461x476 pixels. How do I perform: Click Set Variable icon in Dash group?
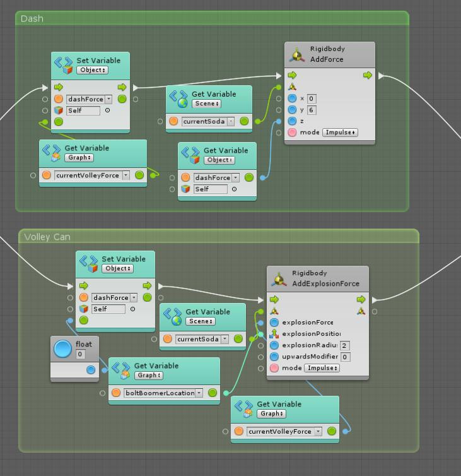tap(63, 64)
